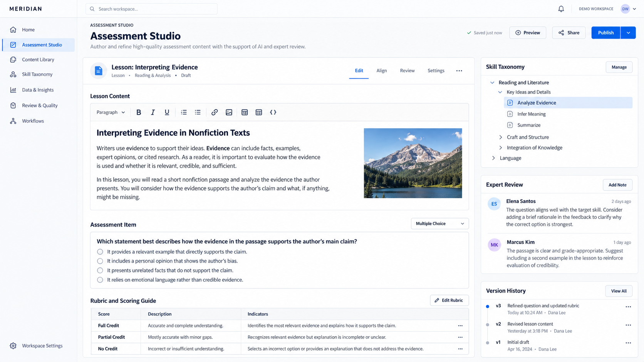Click the Preview button
644x362 pixels.
tap(528, 33)
